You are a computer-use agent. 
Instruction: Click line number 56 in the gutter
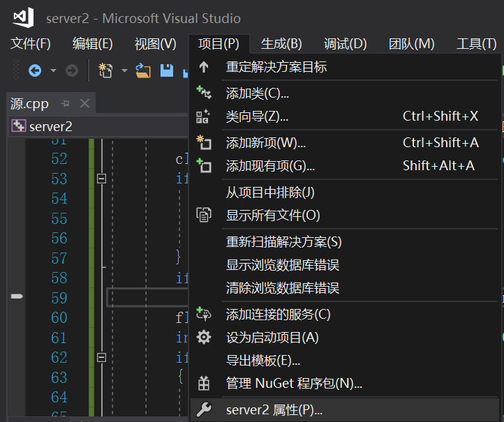(59, 238)
